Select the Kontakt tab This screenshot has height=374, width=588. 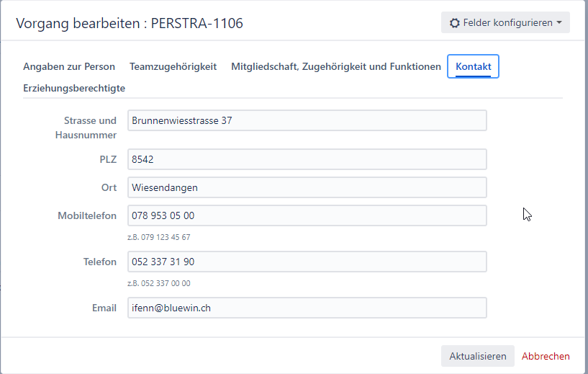[x=473, y=66]
